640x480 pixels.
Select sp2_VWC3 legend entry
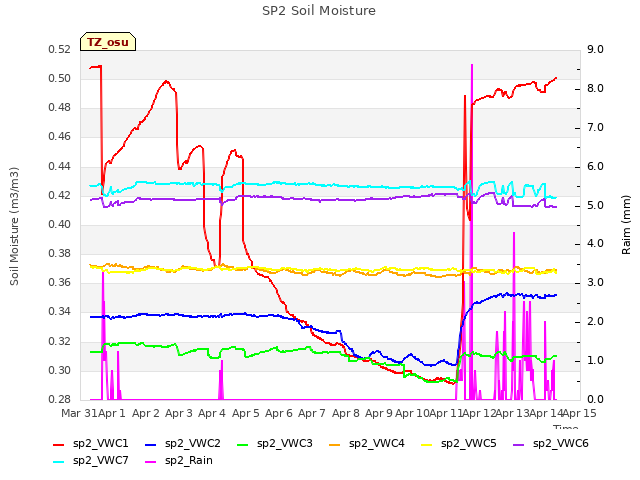pyautogui.click(x=275, y=444)
